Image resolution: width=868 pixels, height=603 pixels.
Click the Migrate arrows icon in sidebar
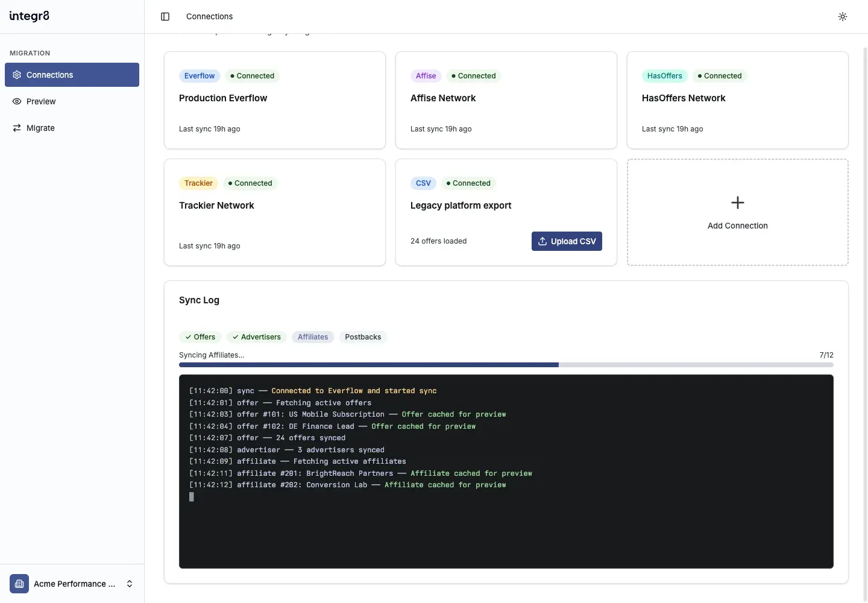tap(17, 128)
